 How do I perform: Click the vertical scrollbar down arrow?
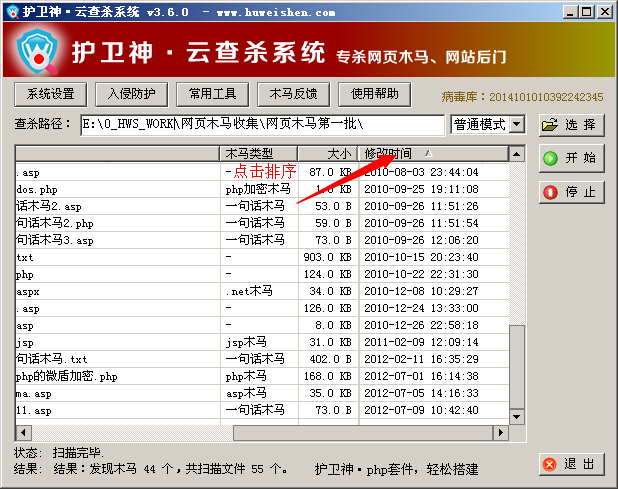point(517,416)
